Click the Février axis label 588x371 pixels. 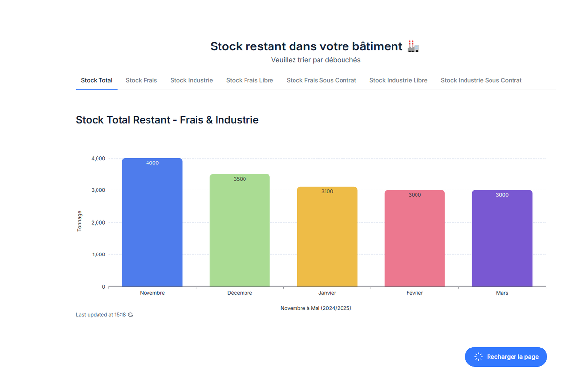pos(415,293)
